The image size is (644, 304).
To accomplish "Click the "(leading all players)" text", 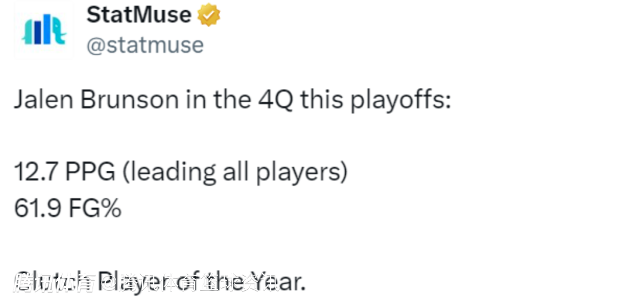I will (234, 173).
